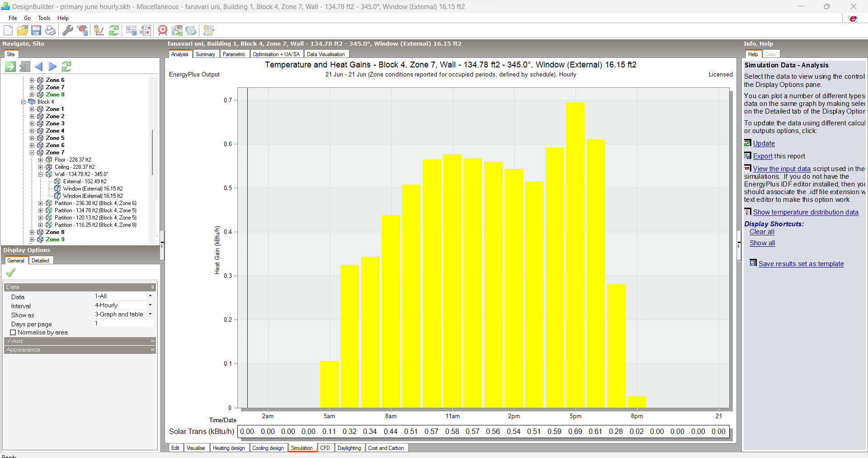Click the export data toolbar icon with the blue arrow
This screenshot has height=458, width=868.
pyautogui.click(x=131, y=30)
